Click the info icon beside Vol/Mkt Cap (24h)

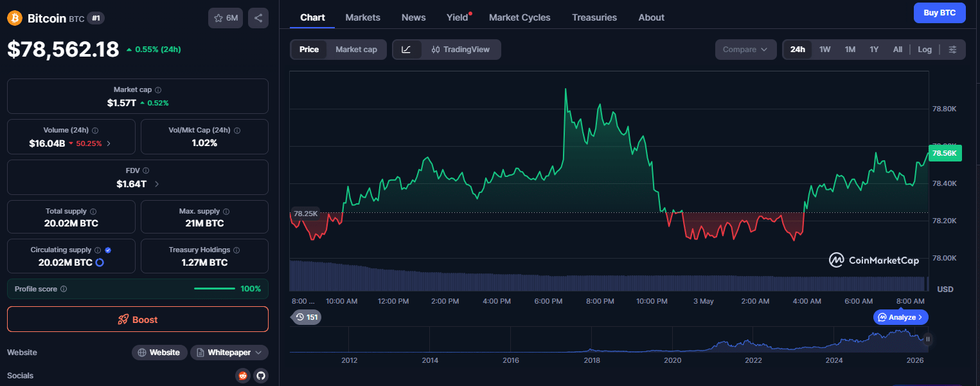pyautogui.click(x=237, y=130)
